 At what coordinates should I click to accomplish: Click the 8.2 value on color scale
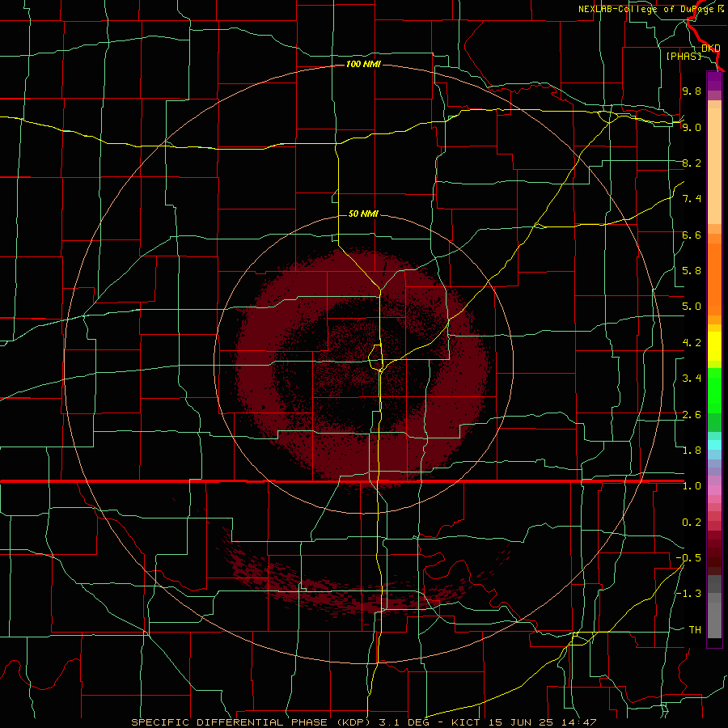tap(692, 163)
